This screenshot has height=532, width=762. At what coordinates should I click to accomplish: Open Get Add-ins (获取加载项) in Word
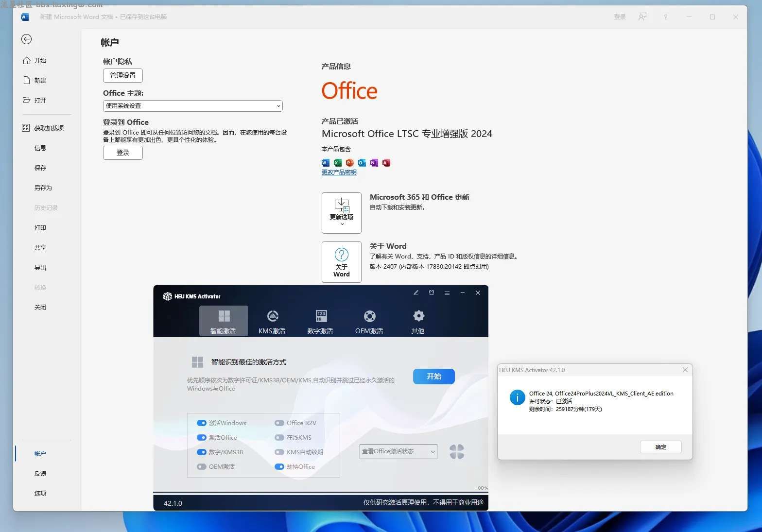(x=43, y=128)
